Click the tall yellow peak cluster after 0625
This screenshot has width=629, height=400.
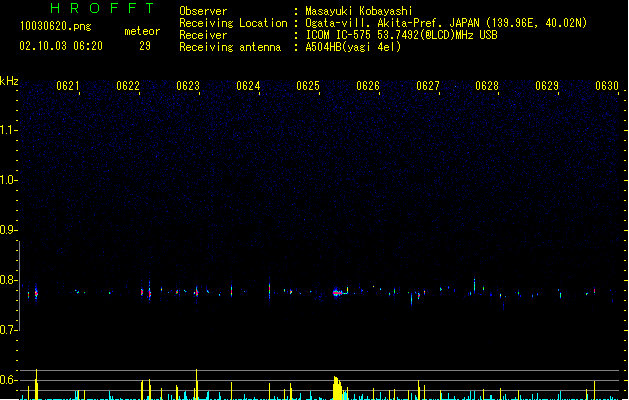pos(338,388)
